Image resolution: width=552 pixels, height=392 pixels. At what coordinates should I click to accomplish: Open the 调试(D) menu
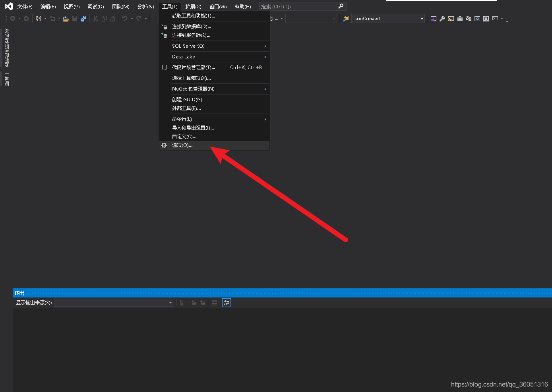click(x=95, y=6)
